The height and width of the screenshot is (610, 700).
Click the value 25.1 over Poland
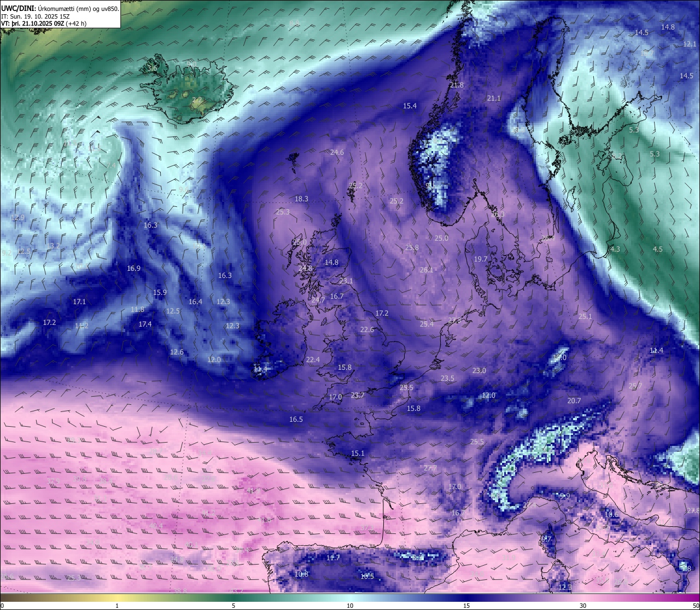tap(585, 316)
